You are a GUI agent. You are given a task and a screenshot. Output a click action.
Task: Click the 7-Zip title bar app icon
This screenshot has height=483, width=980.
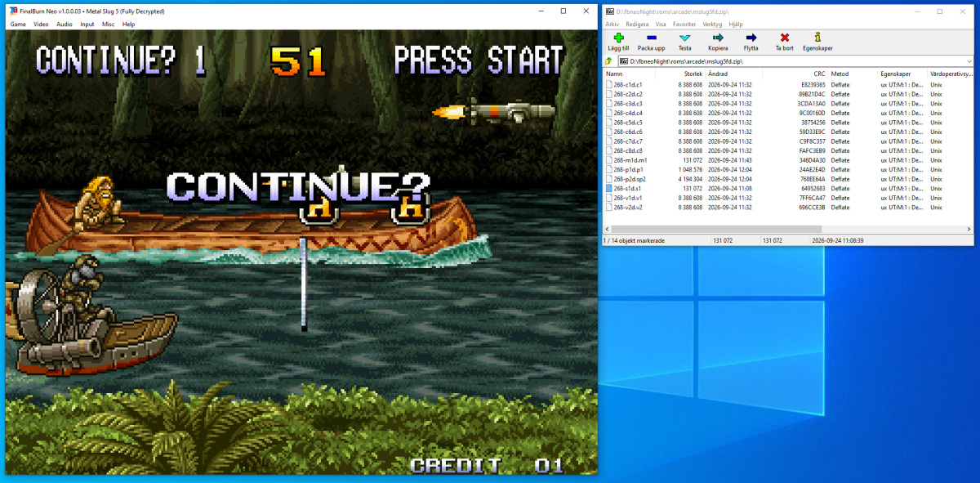(610, 11)
